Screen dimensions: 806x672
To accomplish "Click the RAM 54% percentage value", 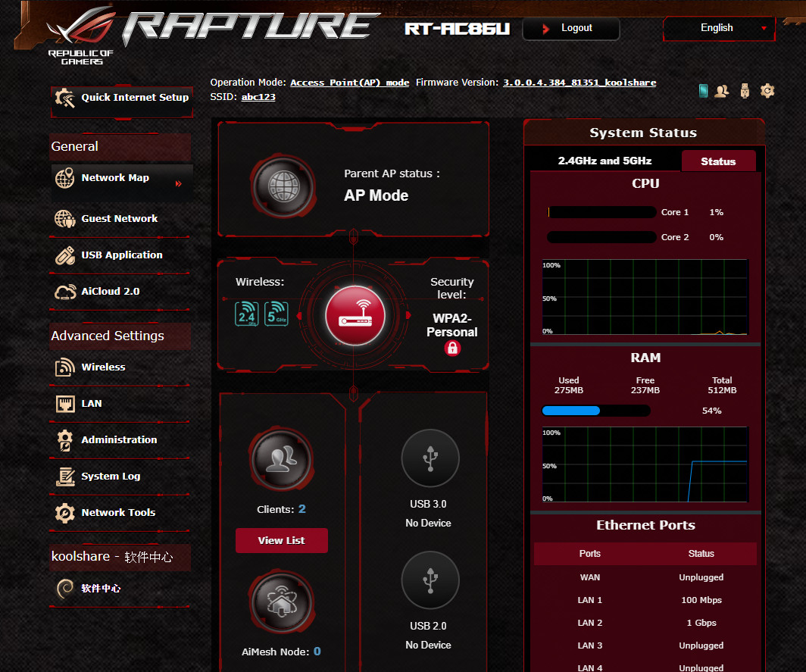I will click(x=712, y=411).
